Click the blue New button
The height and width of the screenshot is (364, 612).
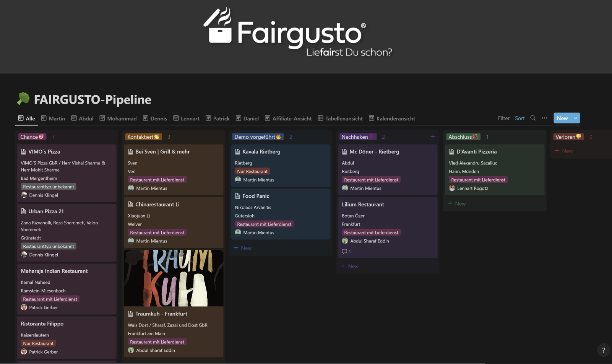[562, 119]
